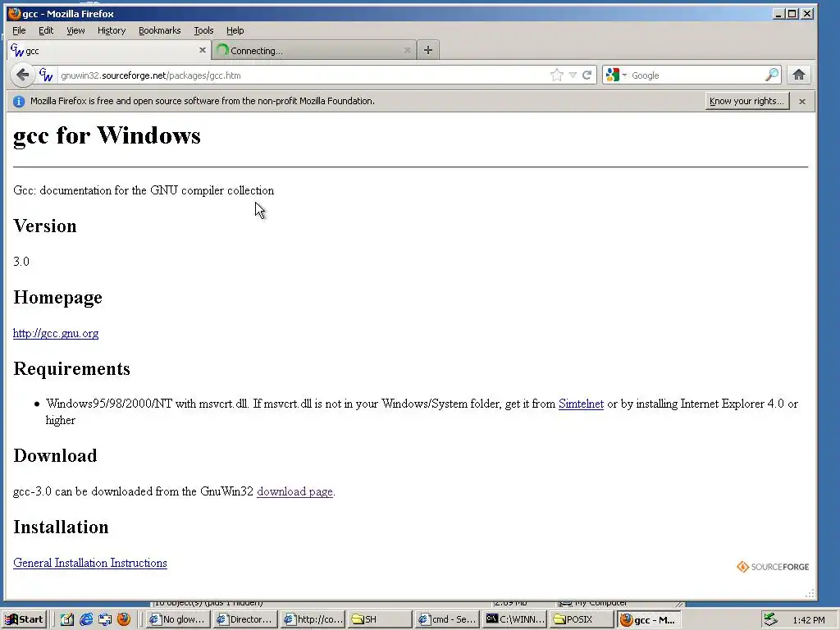Close the Connecting... tab
Screen dimensions: 840x630
[407, 50]
